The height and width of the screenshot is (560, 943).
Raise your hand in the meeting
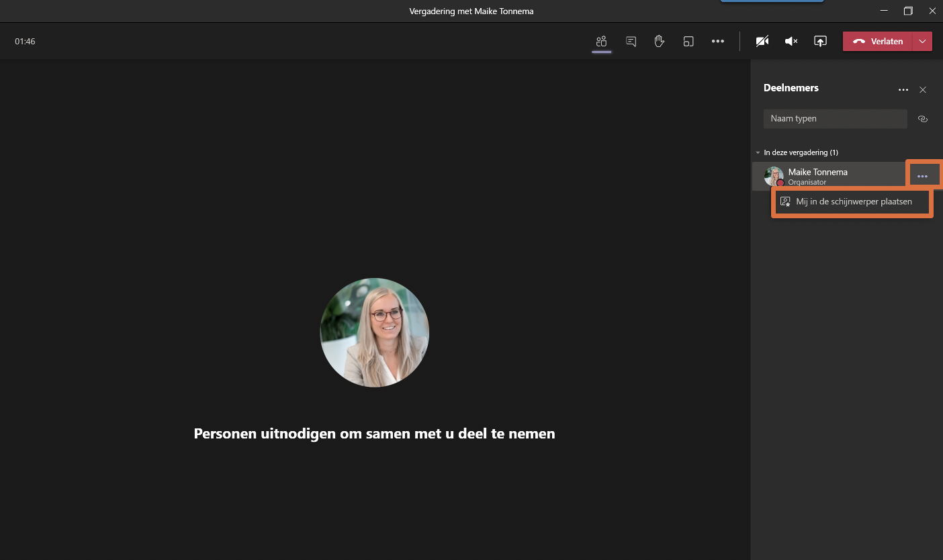pos(660,42)
